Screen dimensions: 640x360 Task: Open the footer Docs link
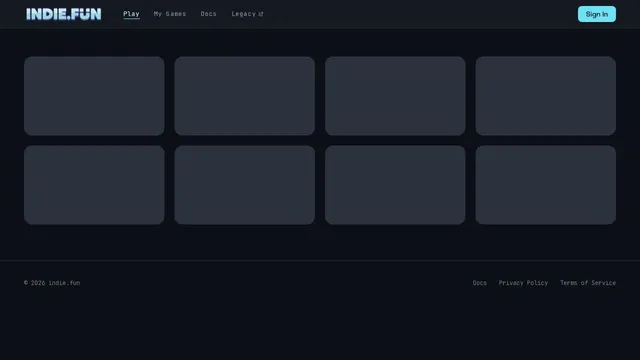pos(480,283)
